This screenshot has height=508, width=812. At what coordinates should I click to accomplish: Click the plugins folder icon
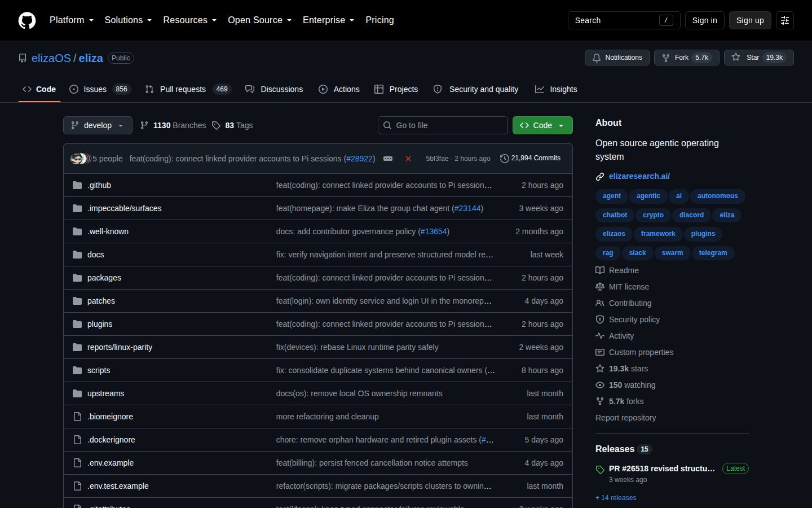click(77, 324)
